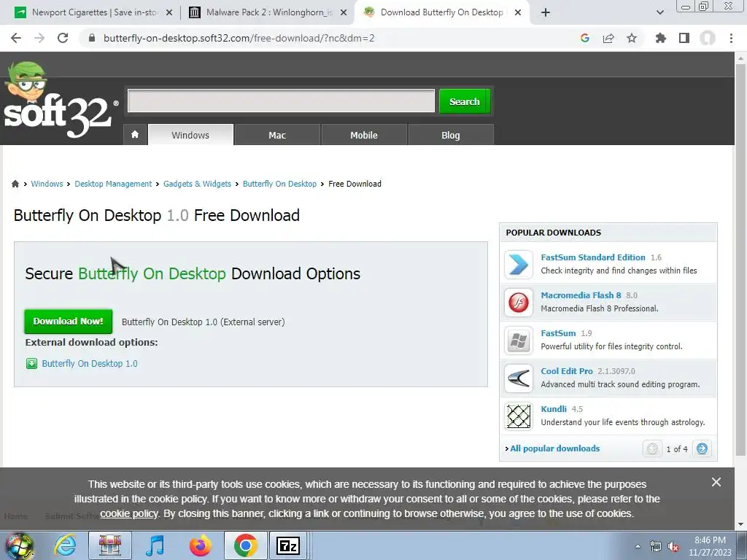Reload the current page

63,38
